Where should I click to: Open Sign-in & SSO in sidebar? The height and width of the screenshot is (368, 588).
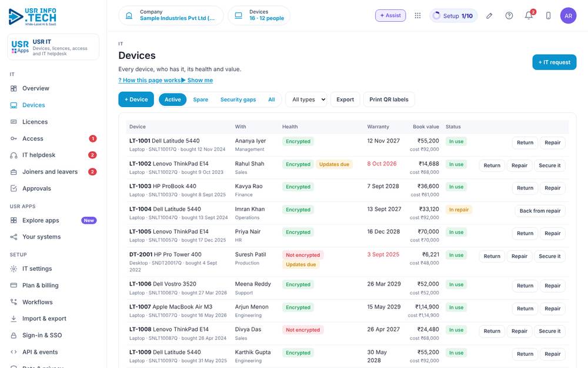[x=54, y=336]
